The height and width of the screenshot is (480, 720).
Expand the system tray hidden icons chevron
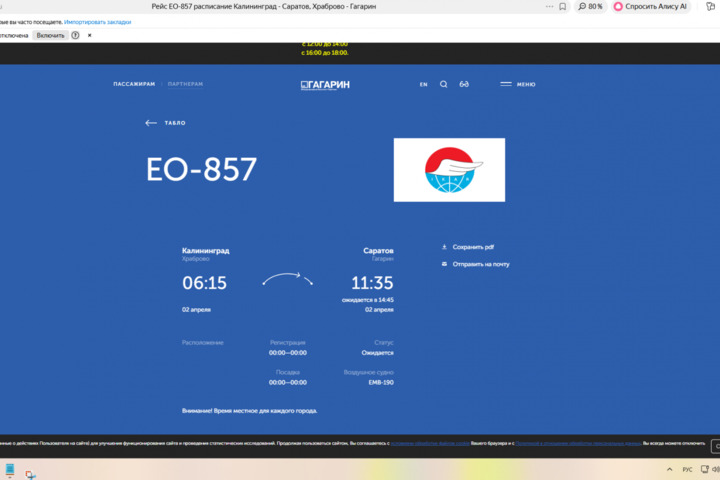670,469
